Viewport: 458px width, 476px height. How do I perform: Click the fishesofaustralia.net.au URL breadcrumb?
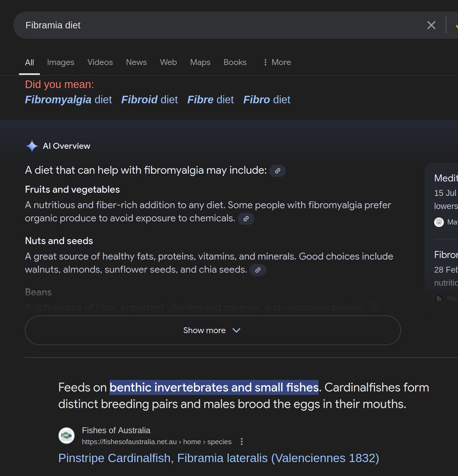click(x=157, y=442)
